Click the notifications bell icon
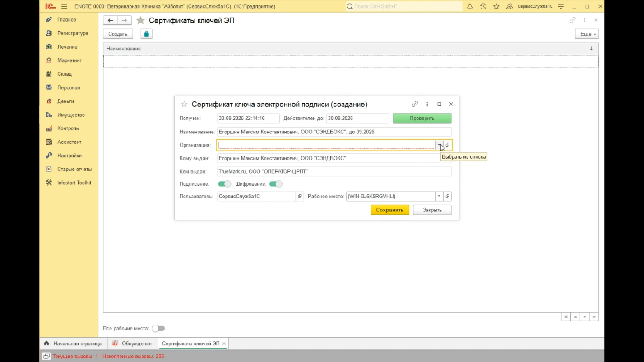The width and height of the screenshot is (644, 362). 470,6
